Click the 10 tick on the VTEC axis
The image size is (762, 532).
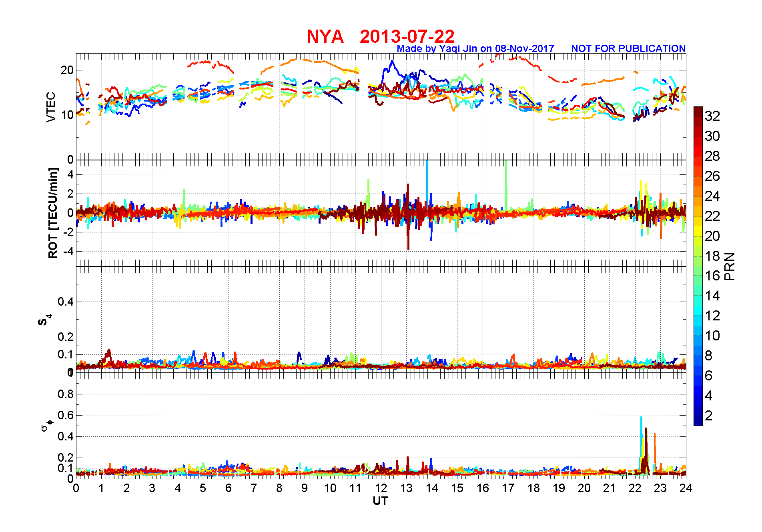pos(67,115)
